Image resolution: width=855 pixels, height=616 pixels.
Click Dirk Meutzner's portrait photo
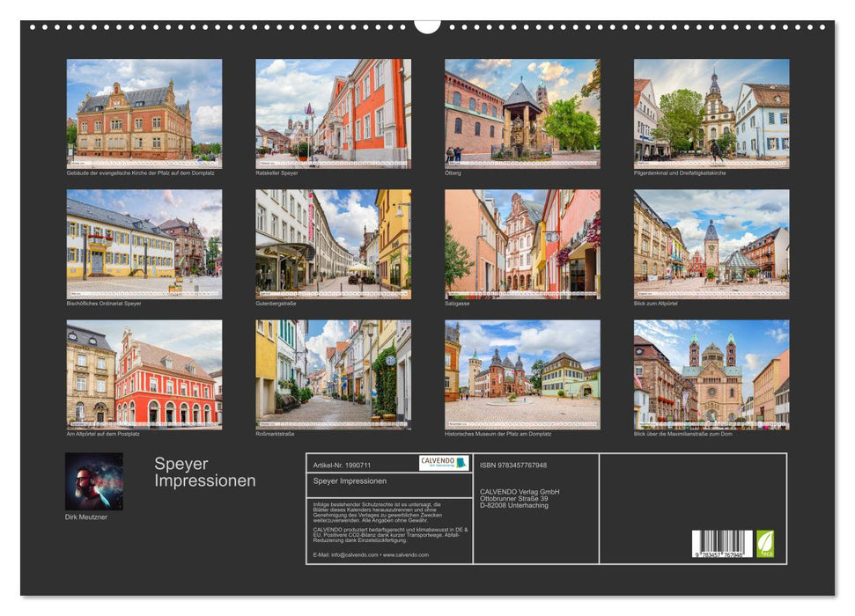pyautogui.click(x=92, y=482)
